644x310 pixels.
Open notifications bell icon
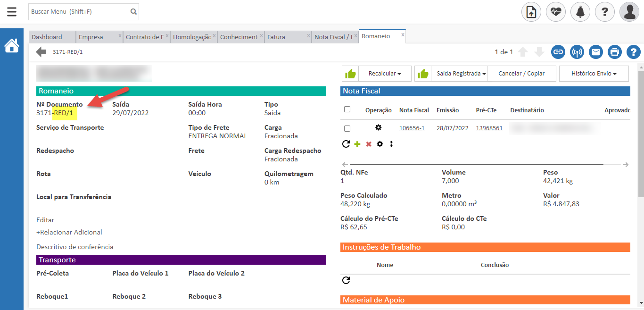point(580,12)
